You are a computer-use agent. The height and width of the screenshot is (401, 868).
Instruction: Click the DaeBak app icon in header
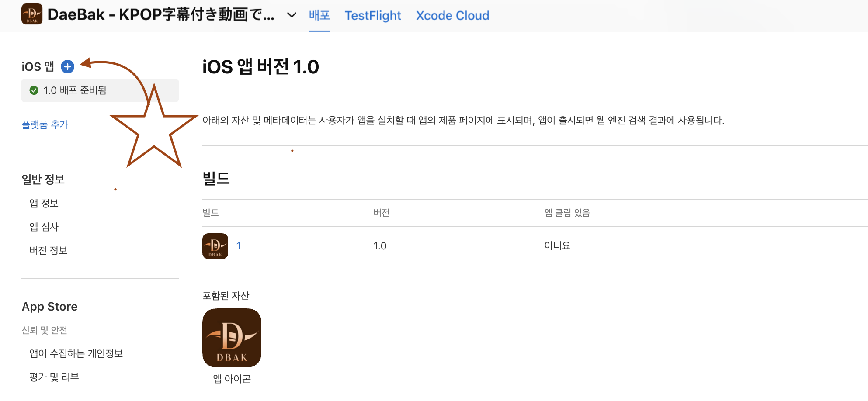(32, 14)
